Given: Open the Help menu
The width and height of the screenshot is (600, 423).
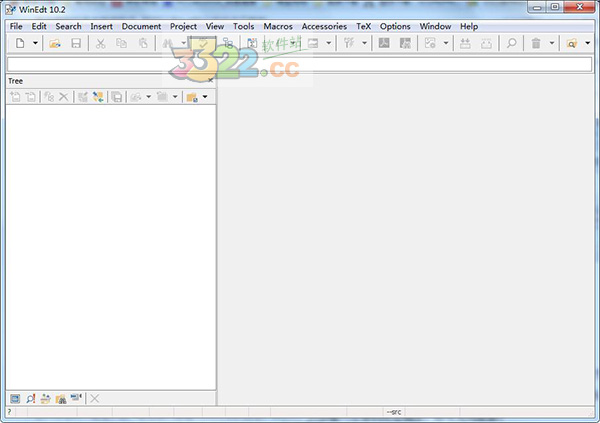Looking at the screenshot, I should [469, 26].
